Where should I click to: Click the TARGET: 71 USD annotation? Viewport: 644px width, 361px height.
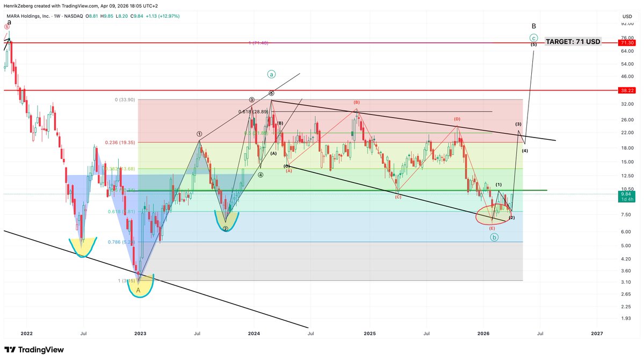click(x=573, y=41)
